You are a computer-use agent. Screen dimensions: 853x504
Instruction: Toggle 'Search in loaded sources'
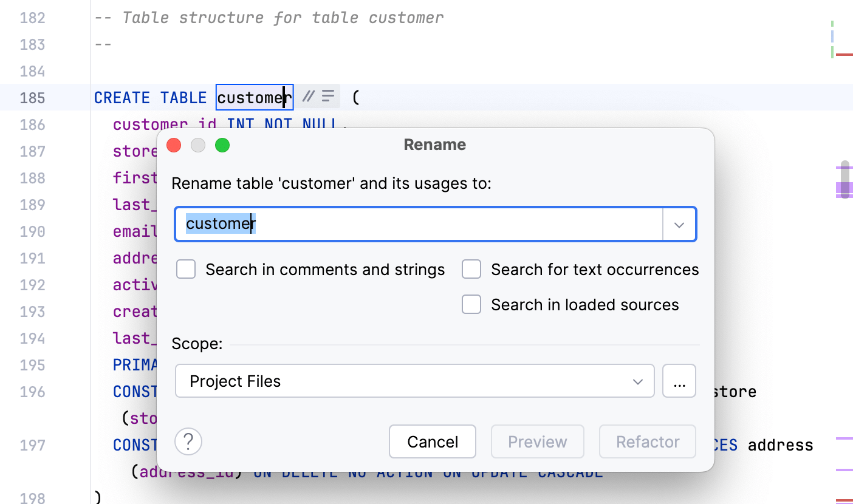click(471, 304)
